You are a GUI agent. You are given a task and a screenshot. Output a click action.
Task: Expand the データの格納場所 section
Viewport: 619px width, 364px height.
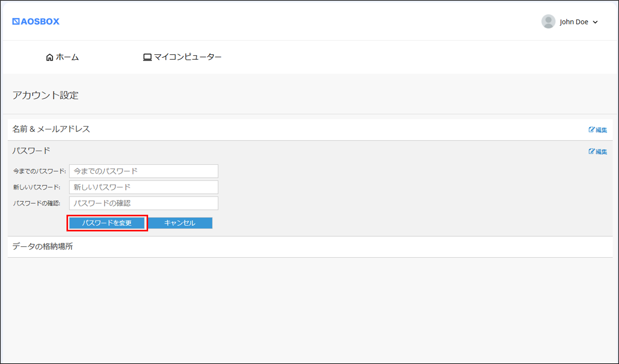[310, 246]
